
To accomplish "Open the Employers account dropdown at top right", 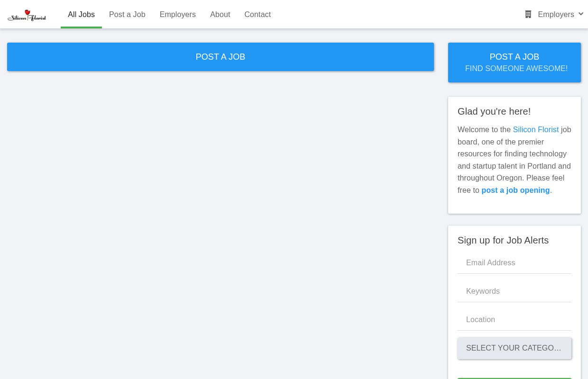I will point(556,14).
